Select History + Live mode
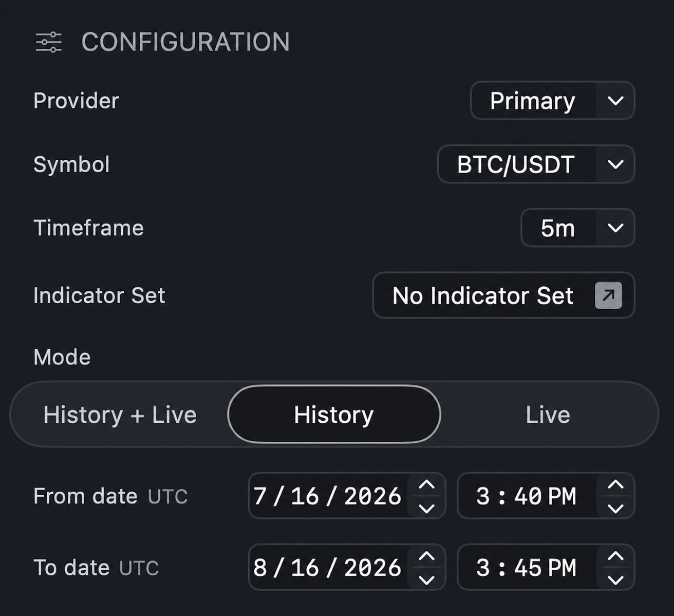 (120, 415)
